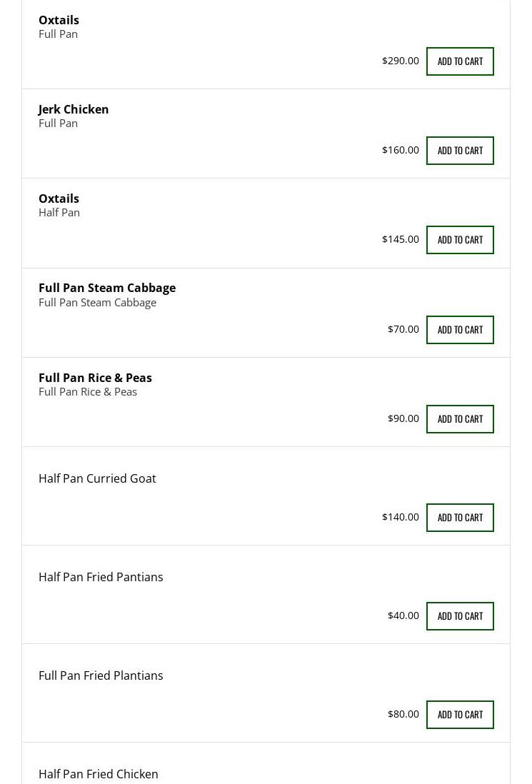Image resolution: width=532 pixels, height=784 pixels.
Task: Add the Half Pan Oxtails to cart
Action: tap(460, 240)
